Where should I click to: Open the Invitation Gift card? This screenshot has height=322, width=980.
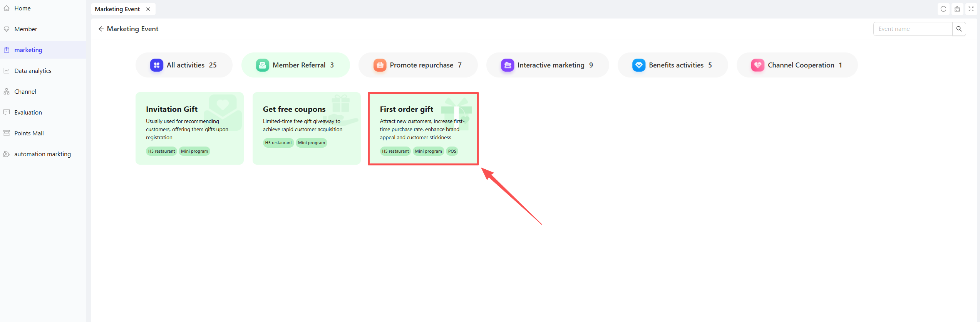tap(189, 128)
